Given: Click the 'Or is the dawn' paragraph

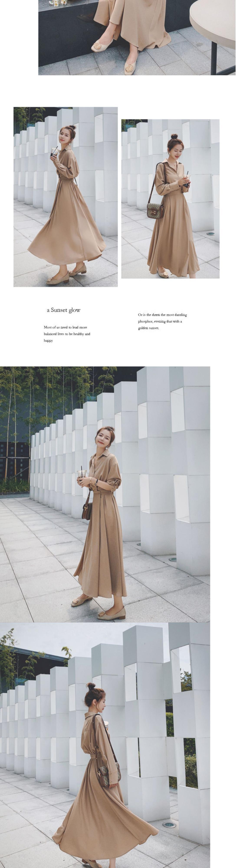Looking at the screenshot, I should point(163,321).
